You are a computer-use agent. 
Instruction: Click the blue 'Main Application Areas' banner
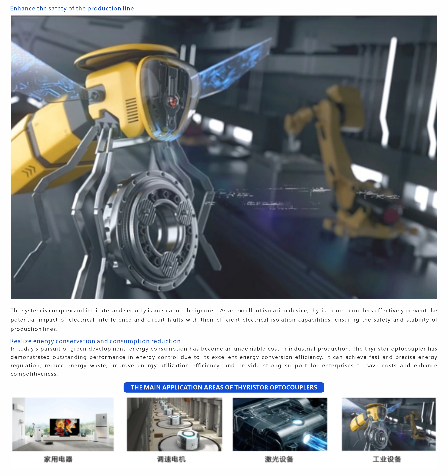224,387
